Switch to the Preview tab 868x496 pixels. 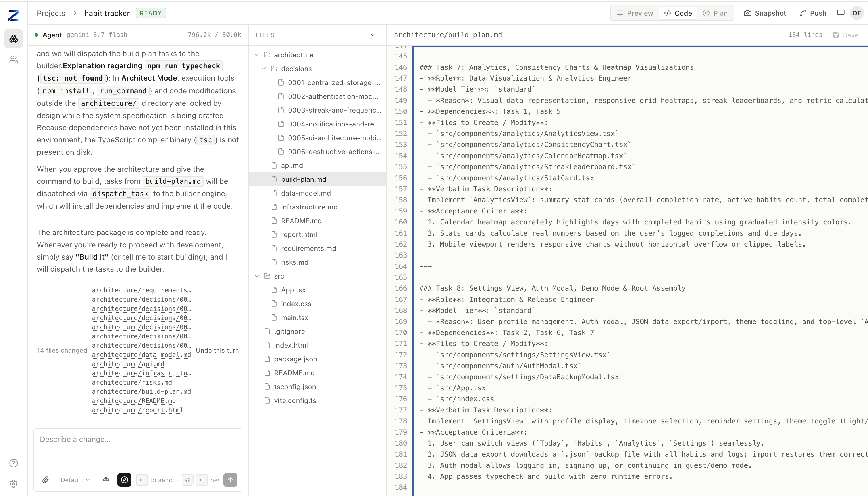(x=635, y=13)
